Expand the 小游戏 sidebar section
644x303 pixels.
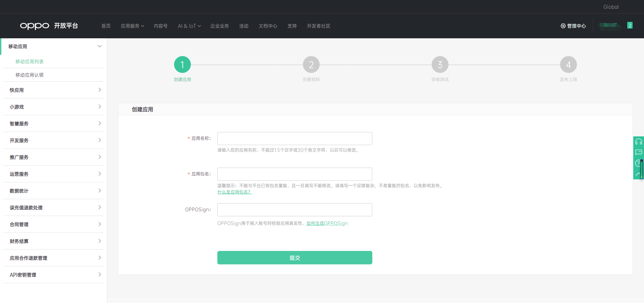pos(54,107)
